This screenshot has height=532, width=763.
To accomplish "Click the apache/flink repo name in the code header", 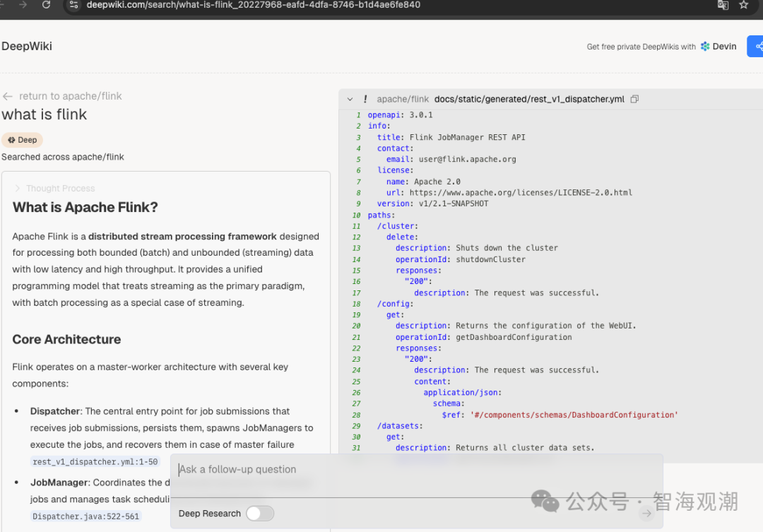I will pos(403,100).
